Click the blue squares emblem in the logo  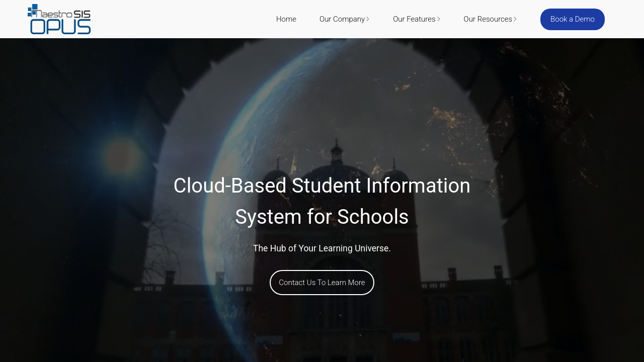[32, 10]
